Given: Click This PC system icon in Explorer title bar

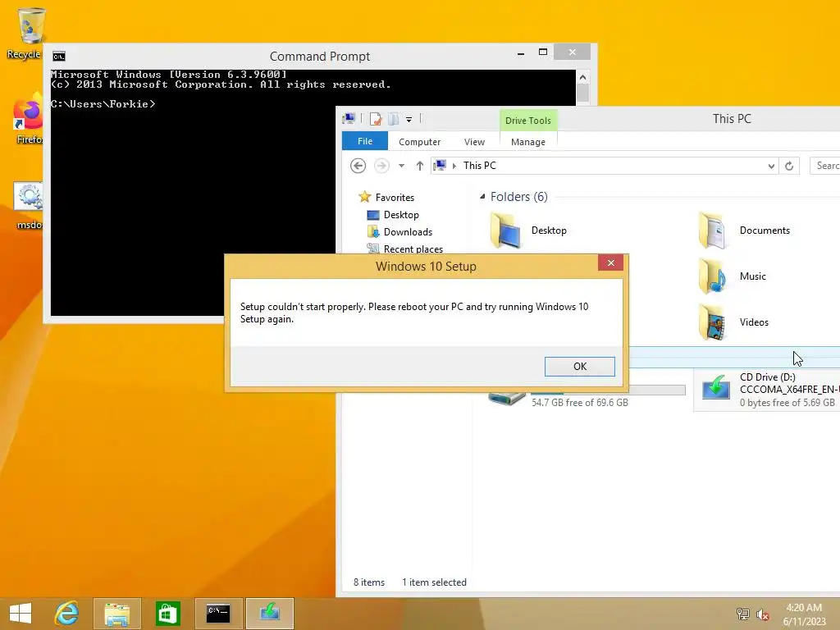Looking at the screenshot, I should coord(349,118).
